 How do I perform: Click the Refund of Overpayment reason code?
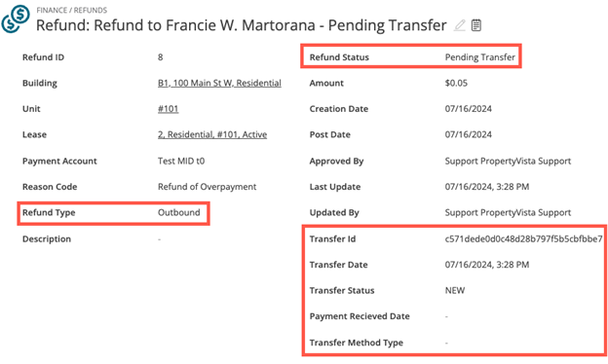(208, 187)
